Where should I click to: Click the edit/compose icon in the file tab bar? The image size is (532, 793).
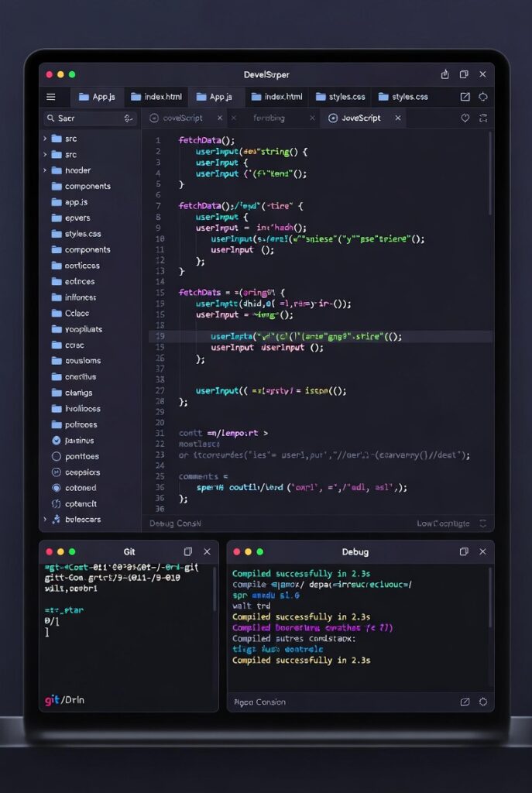coord(465,97)
